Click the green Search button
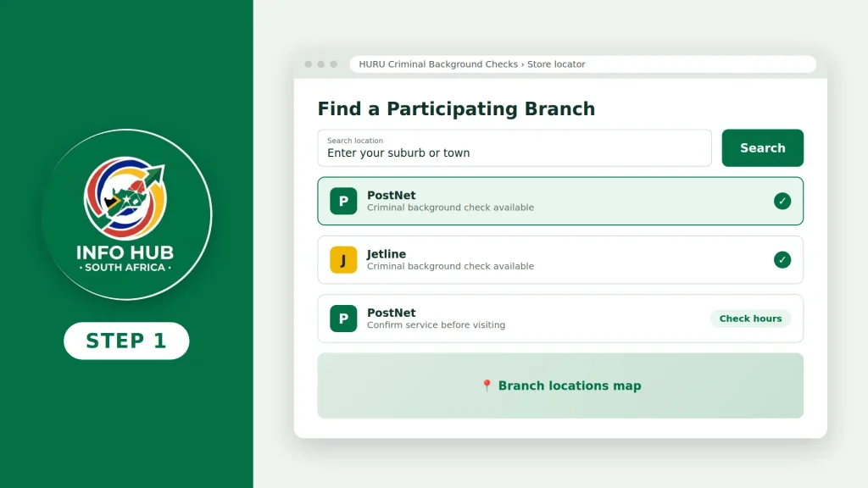 [x=762, y=147]
